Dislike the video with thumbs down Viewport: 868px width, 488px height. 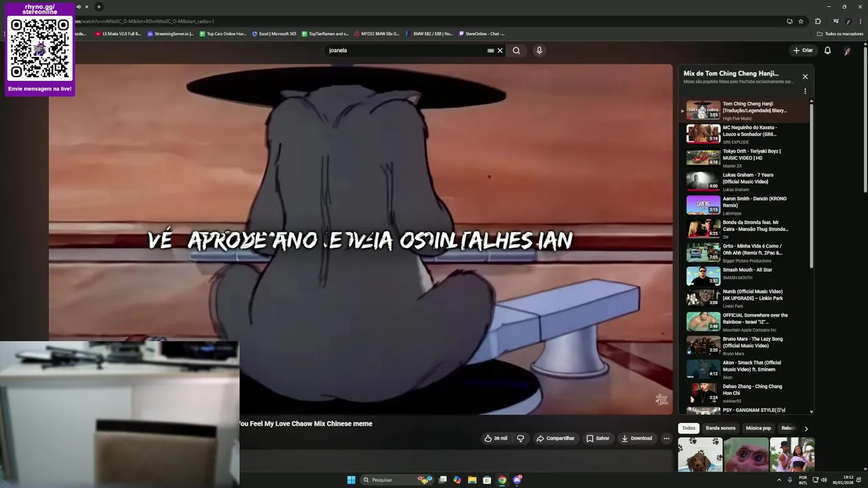(x=520, y=439)
